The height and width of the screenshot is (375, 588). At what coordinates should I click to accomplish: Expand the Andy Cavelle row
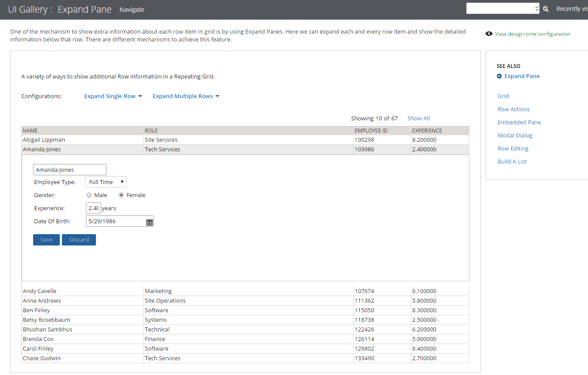245,291
